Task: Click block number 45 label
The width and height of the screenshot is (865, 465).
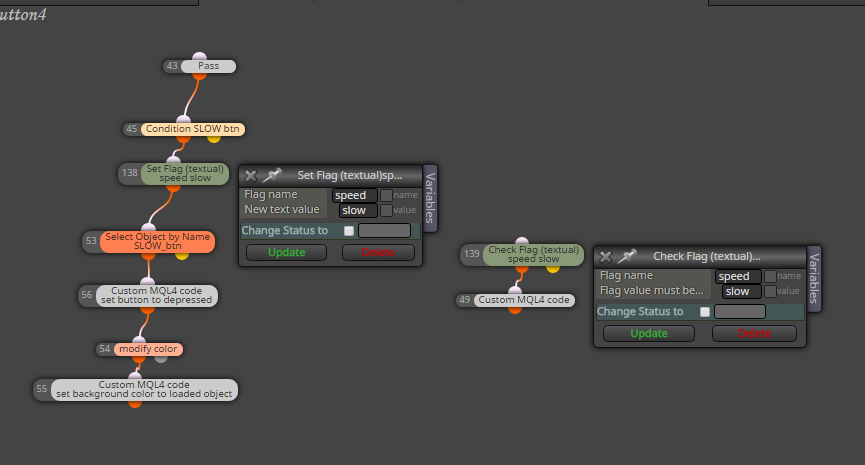Action: point(131,129)
